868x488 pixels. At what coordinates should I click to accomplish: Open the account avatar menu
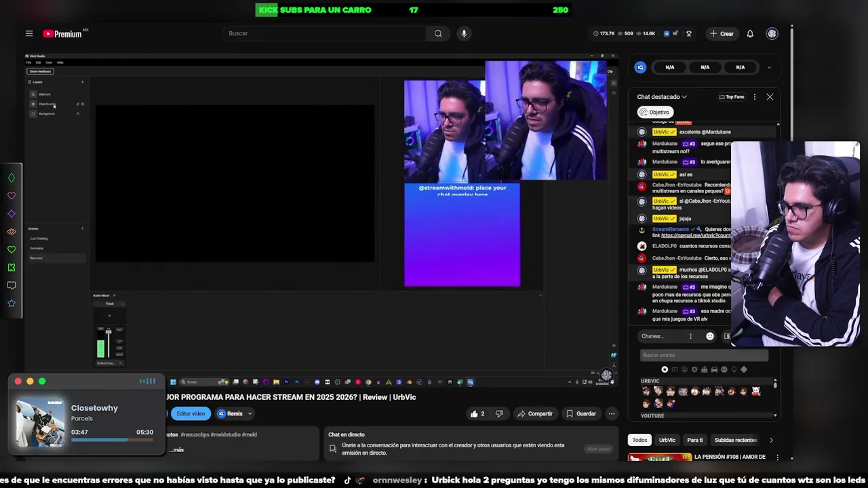pyautogui.click(x=772, y=33)
